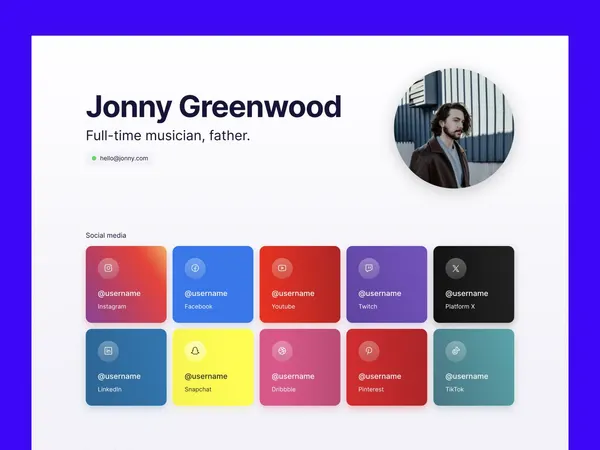Click the 'Facebook' label text
Screen dimensions: 600x450
[198, 307]
